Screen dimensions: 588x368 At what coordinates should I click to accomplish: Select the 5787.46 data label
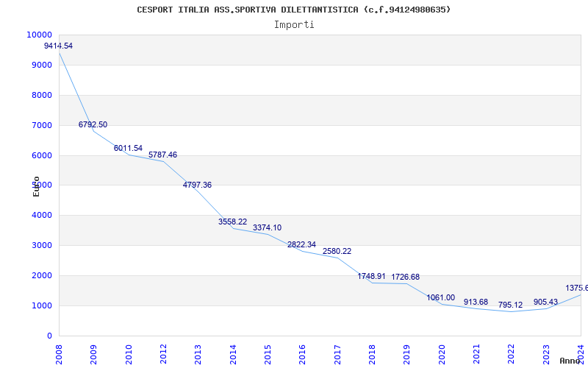pyautogui.click(x=162, y=155)
